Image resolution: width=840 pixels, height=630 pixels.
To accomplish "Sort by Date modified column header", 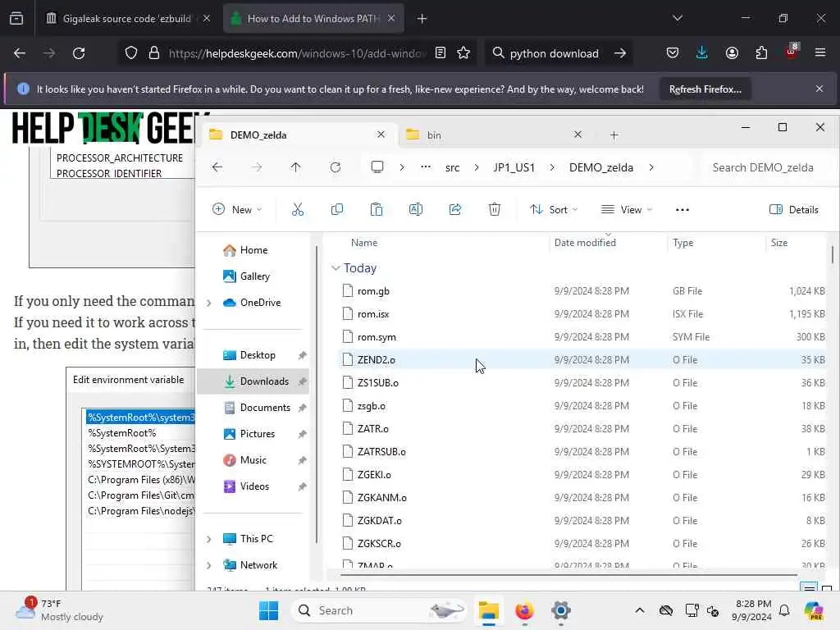I will (608, 243).
